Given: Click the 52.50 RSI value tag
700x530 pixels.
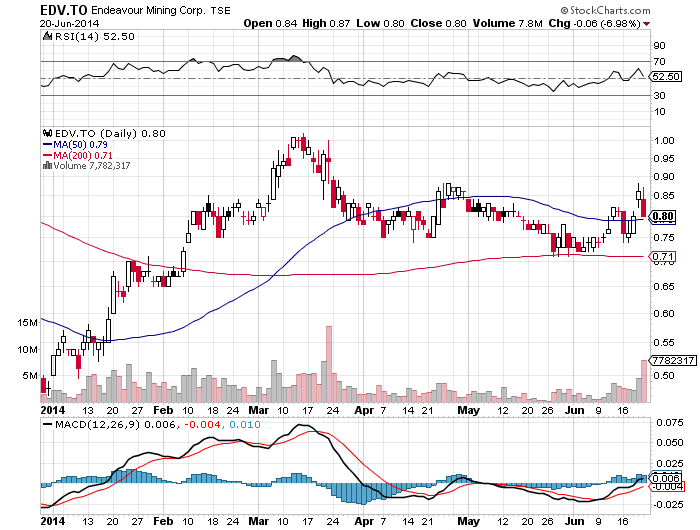Looking at the screenshot, I should (x=666, y=76).
